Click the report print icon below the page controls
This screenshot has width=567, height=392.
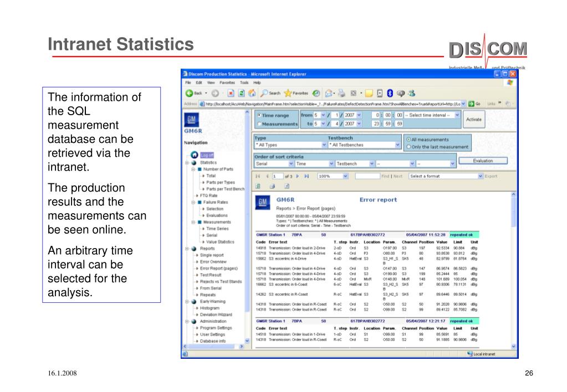point(272,187)
